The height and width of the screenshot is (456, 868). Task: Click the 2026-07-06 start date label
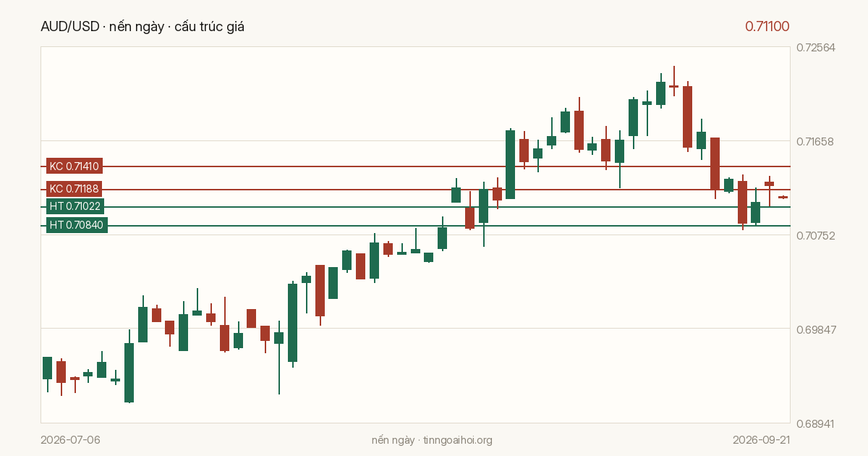pos(70,440)
